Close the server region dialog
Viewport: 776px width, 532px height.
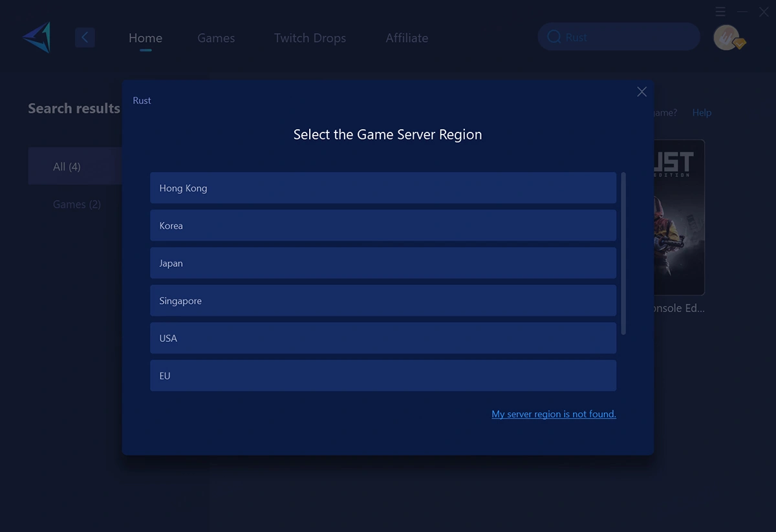(641, 92)
